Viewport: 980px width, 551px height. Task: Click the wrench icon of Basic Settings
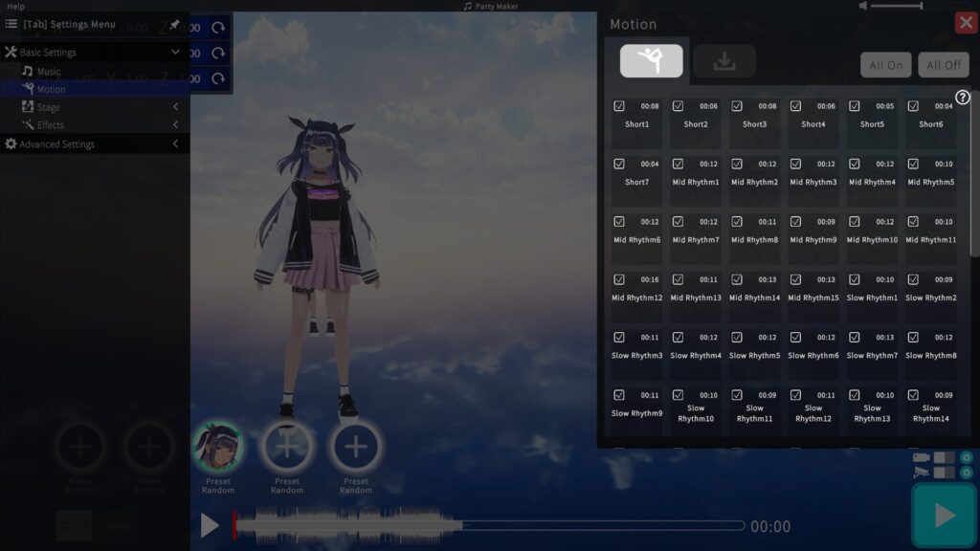click(11, 52)
